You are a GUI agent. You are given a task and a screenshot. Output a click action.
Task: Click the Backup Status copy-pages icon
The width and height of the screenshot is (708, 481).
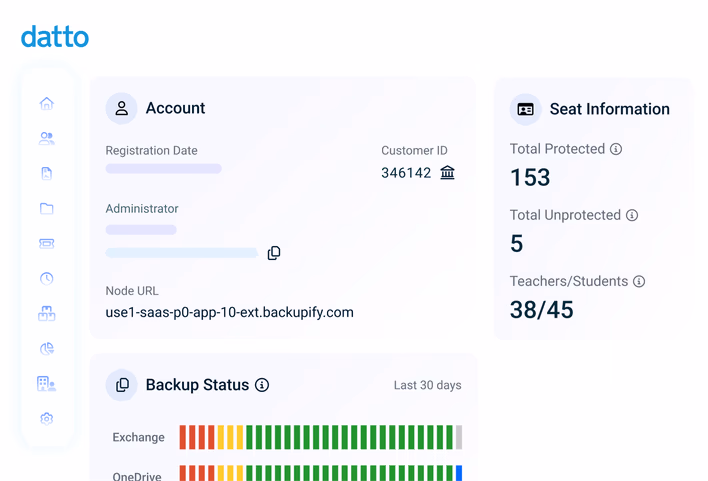coord(121,385)
